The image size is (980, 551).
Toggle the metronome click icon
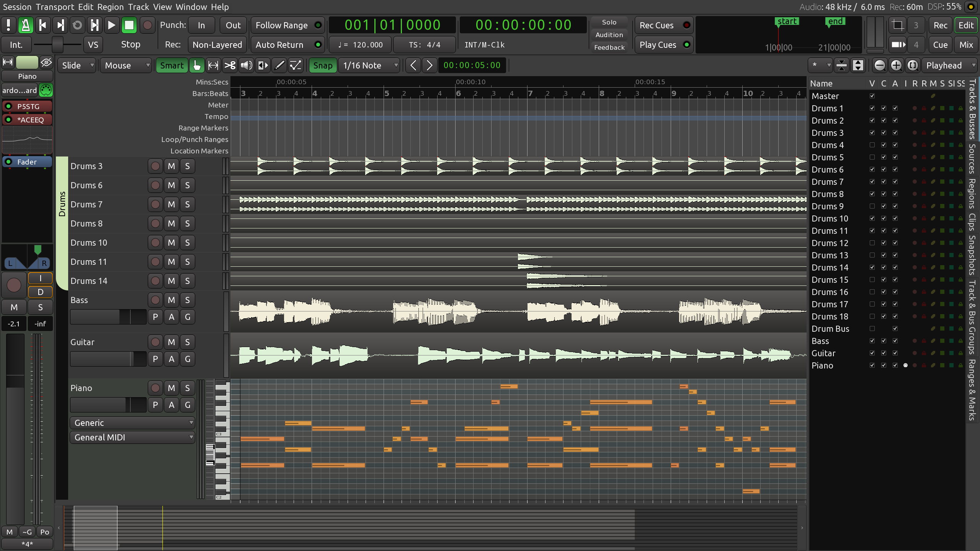tap(26, 25)
